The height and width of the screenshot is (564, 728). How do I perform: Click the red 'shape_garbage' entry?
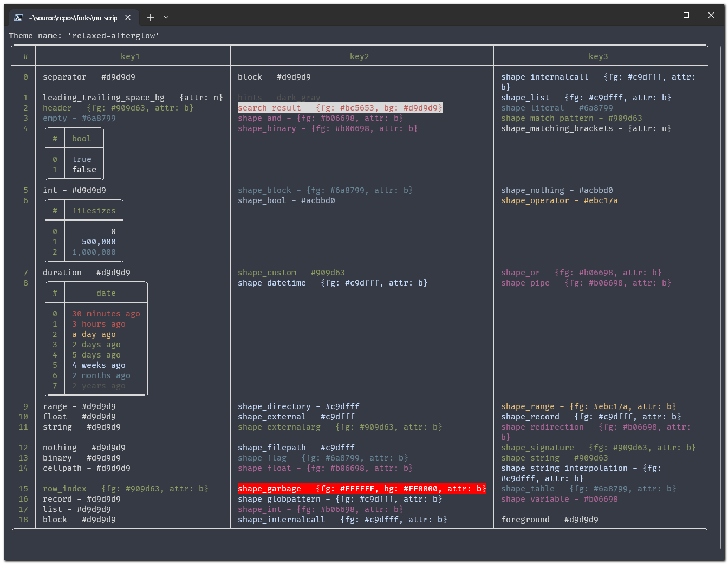click(x=362, y=489)
